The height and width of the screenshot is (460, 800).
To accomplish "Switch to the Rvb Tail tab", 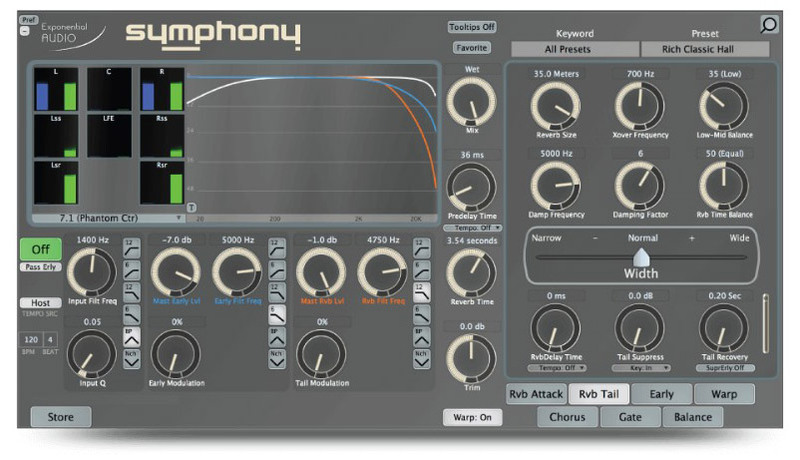I will 599,394.
